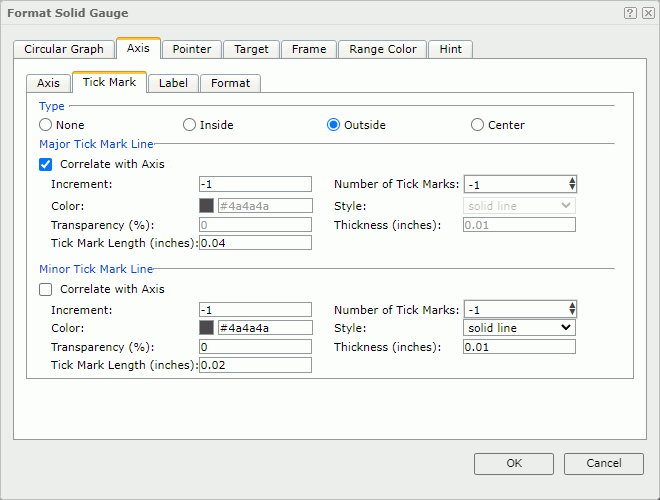Uncheck Major Correlate with Axis checkbox
660x500 pixels.
[45, 164]
